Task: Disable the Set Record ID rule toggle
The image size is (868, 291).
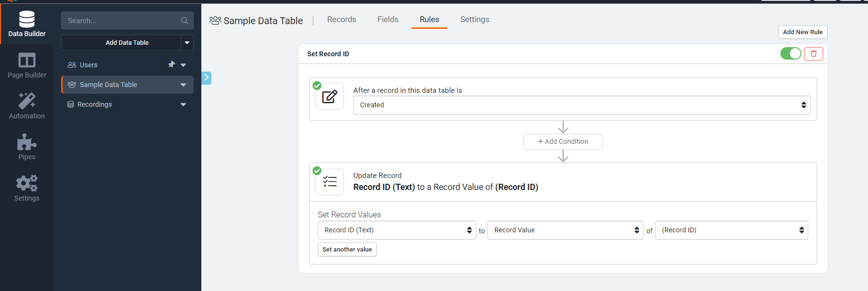Action: point(790,54)
